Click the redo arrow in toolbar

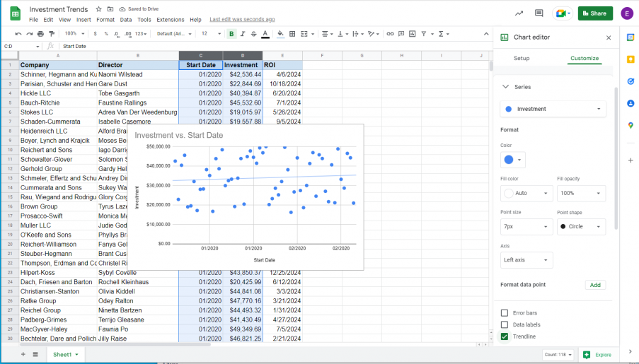(29, 34)
